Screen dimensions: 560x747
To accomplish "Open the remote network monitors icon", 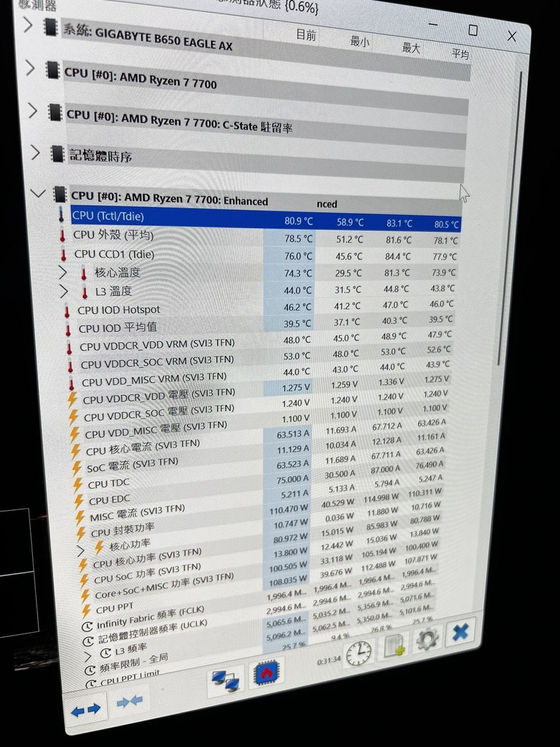I will click(225, 680).
